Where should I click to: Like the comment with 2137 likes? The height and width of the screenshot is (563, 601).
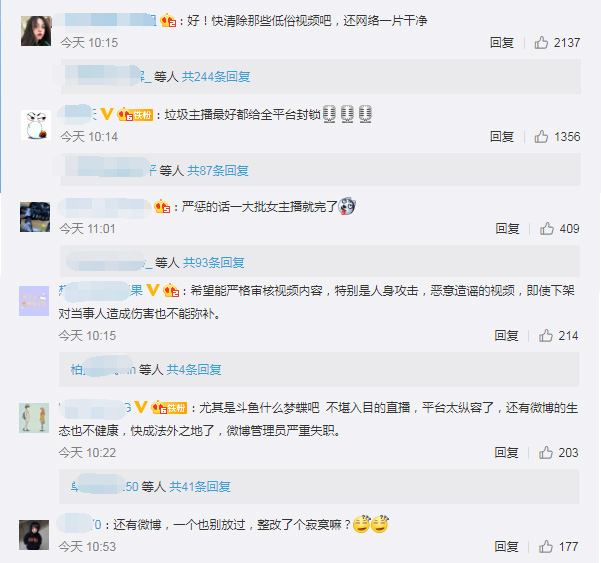coord(541,43)
